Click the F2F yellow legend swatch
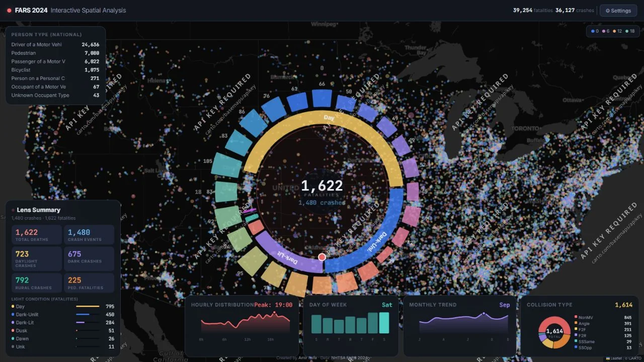Screen dimensions: 644x362 click(x=576, y=329)
